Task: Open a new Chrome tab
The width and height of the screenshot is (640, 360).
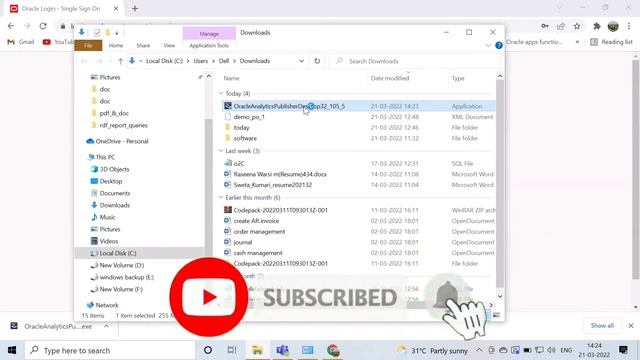Action: pyautogui.click(x=135, y=8)
